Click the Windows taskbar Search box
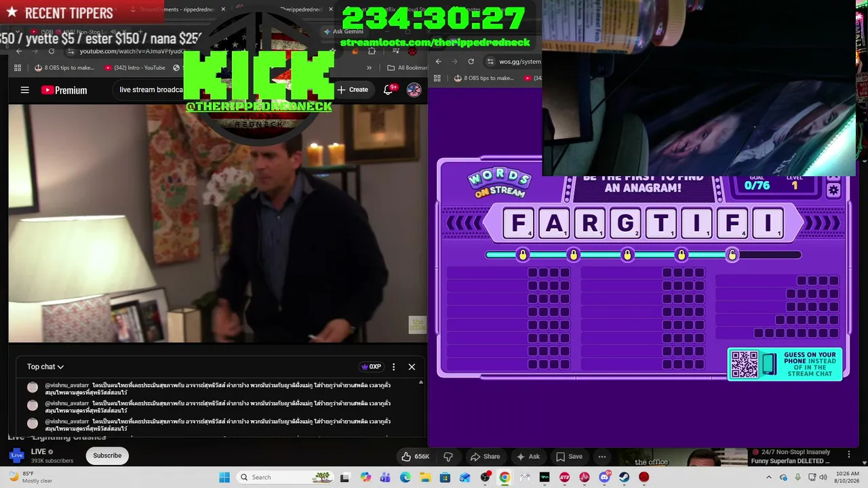The width and height of the screenshot is (868, 488). point(285,477)
